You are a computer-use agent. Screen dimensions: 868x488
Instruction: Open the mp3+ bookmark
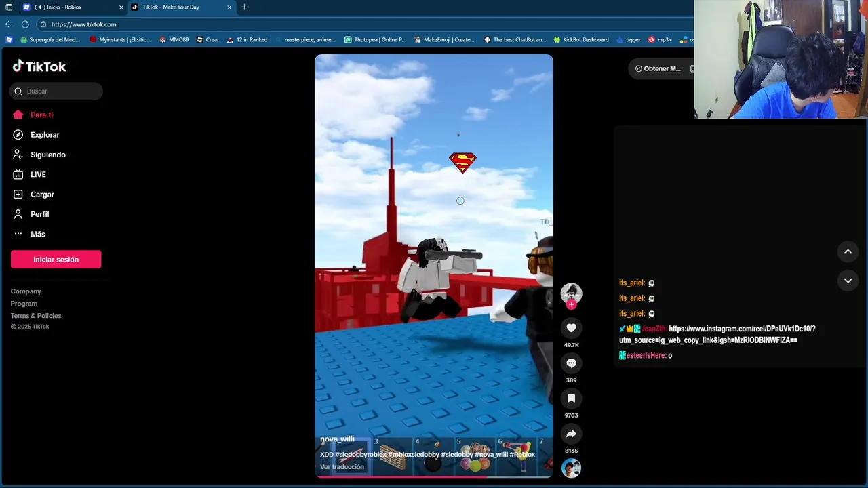coord(660,40)
